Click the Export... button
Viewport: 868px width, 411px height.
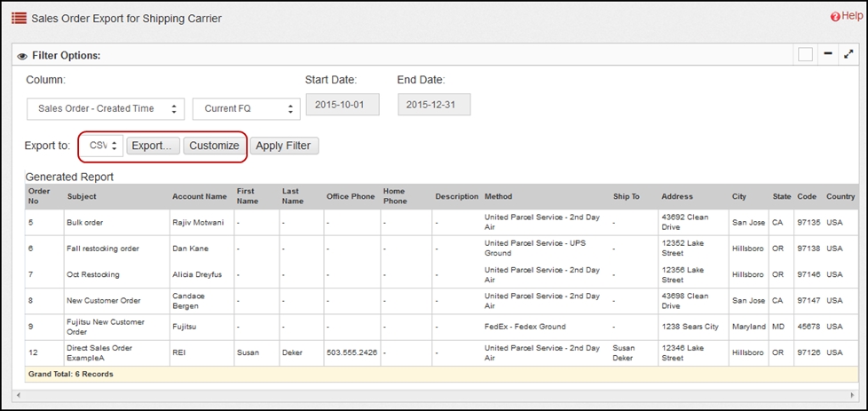coord(154,146)
